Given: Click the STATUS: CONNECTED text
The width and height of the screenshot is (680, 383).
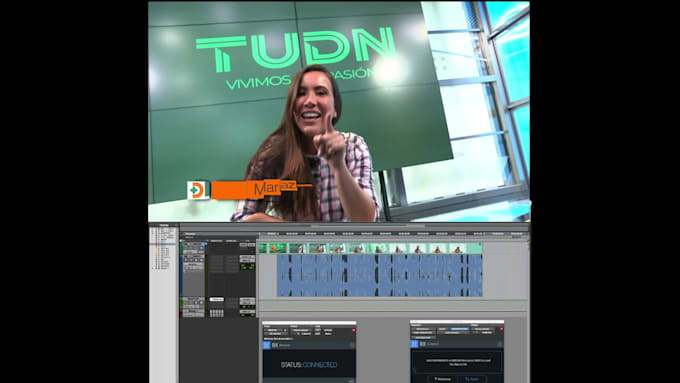Looking at the screenshot, I should [309, 365].
